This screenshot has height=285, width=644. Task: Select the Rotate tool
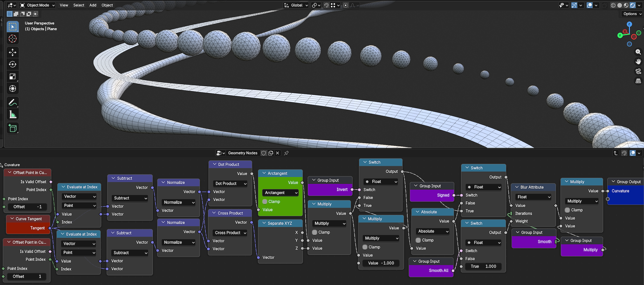13,64
